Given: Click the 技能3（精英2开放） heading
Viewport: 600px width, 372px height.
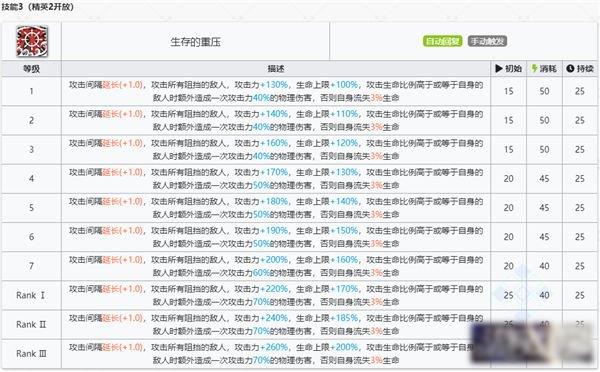Looking at the screenshot, I should [37, 7].
